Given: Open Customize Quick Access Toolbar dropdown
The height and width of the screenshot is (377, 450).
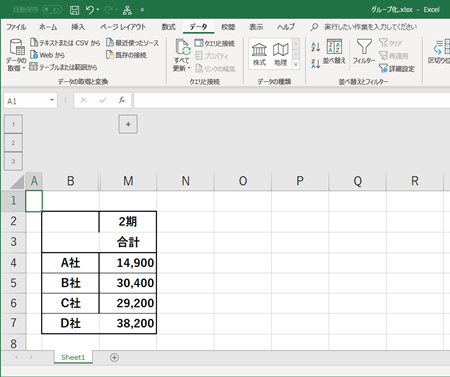Looking at the screenshot, I should coord(142,10).
